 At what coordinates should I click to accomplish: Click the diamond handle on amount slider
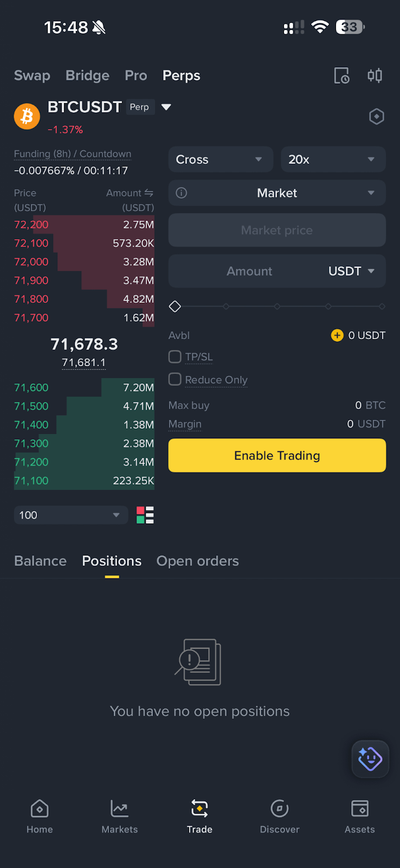tap(175, 307)
